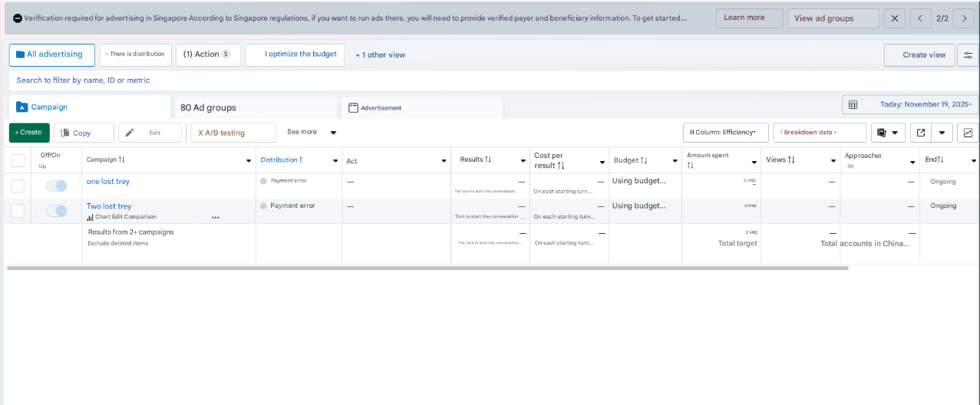The width and height of the screenshot is (980, 405).
Task: Click the export share icon
Action: pos(920,133)
